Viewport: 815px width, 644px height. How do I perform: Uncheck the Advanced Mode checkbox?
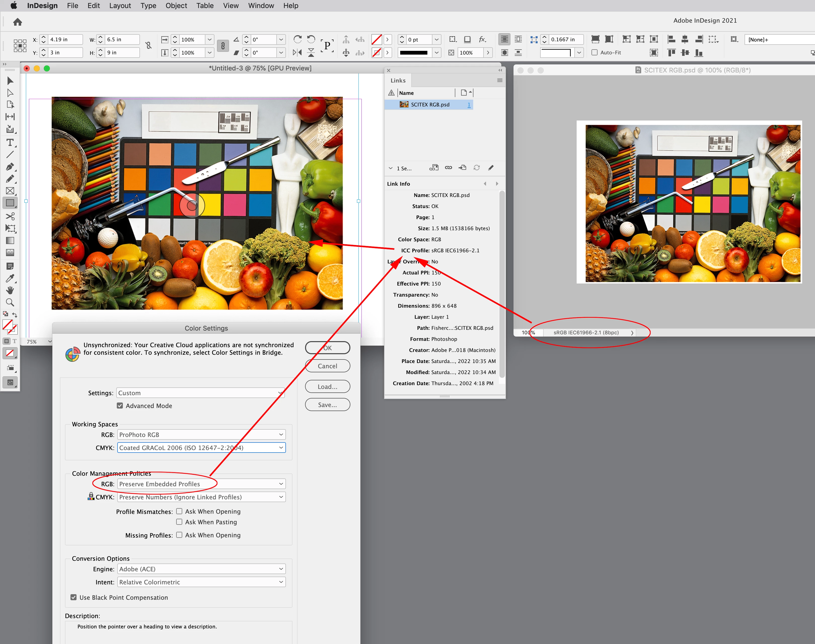click(x=120, y=406)
